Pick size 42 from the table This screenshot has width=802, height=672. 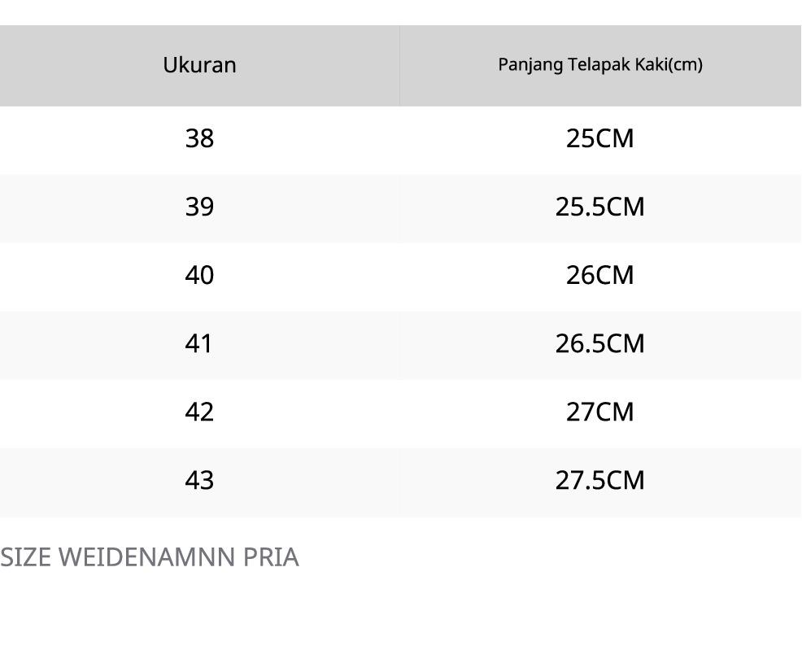[199, 412]
